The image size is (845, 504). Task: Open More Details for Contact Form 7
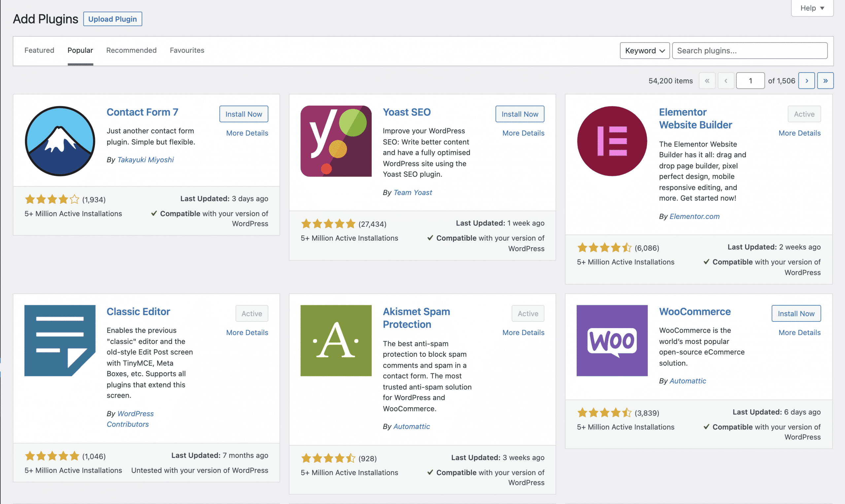tap(247, 133)
